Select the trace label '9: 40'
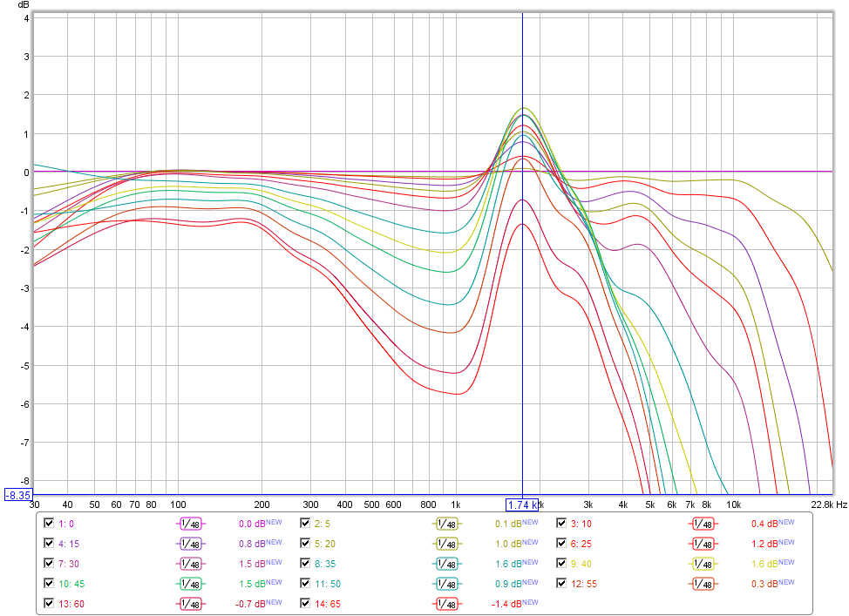The width and height of the screenshot is (849, 616). tap(581, 564)
